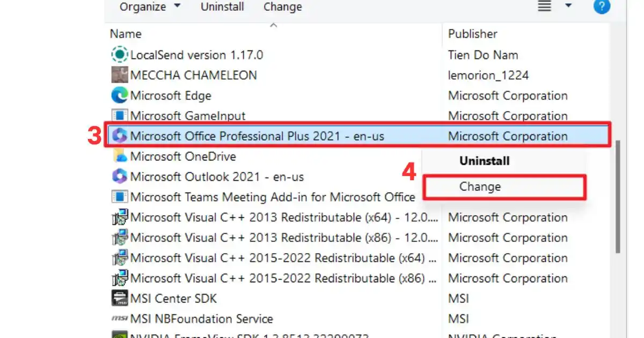Select Microsoft Outlook 2021 - en-us entry
644x338 pixels.
pyautogui.click(x=217, y=177)
